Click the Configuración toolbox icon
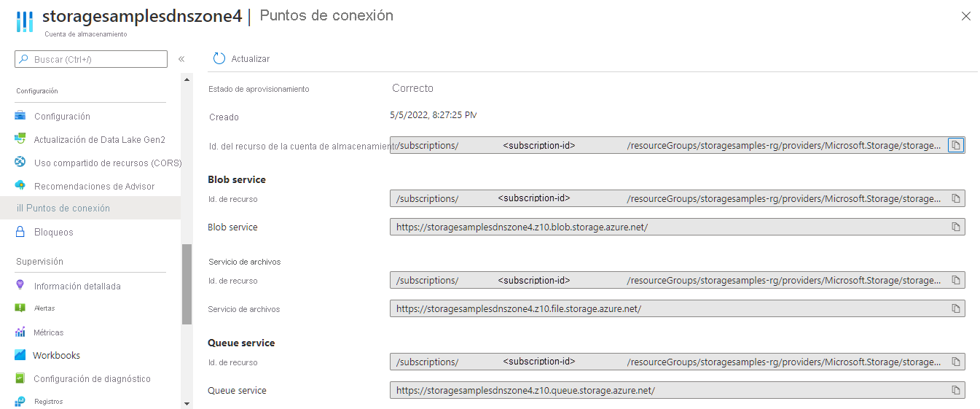This screenshot has height=409, width=980. click(x=20, y=116)
